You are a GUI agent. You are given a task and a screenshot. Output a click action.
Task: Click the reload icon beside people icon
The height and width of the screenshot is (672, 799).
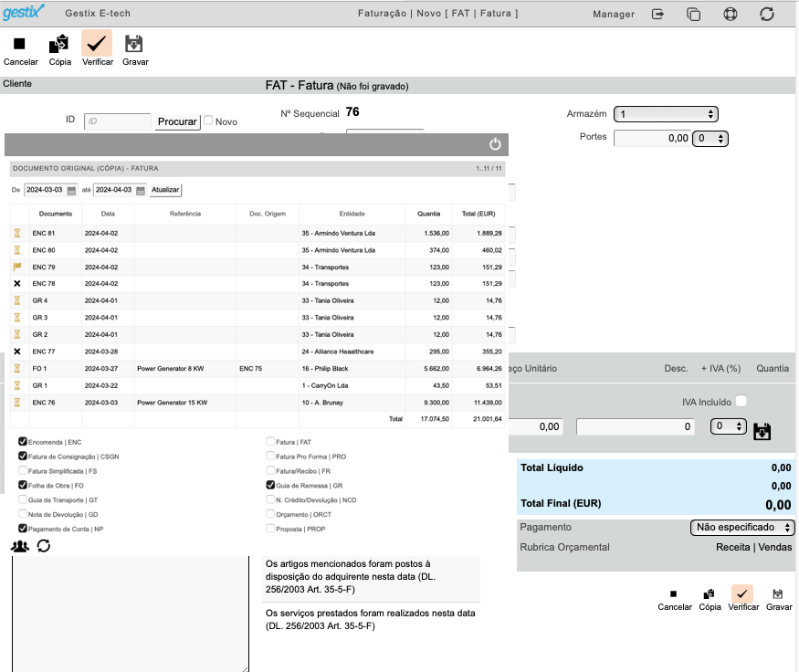point(44,546)
